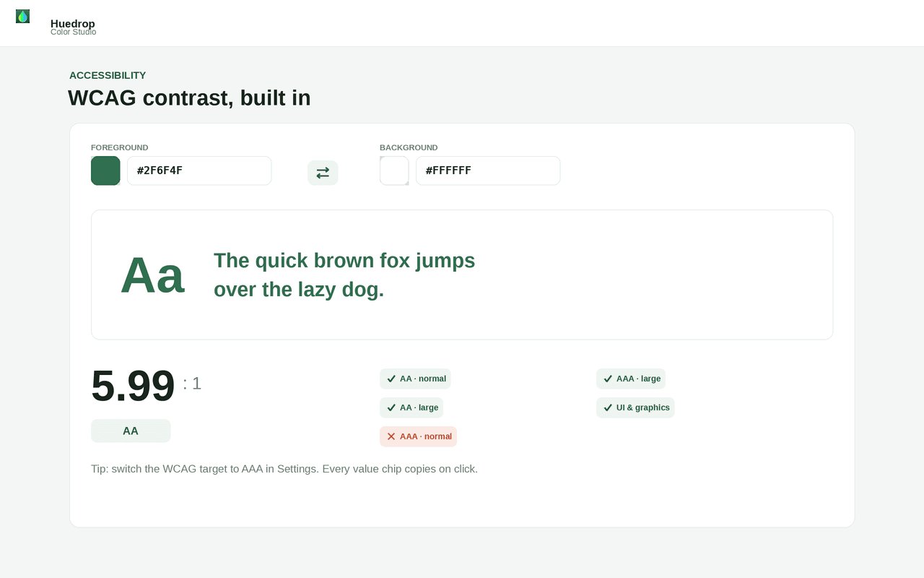Swap foreground and background colors
924x578 pixels.
pos(323,173)
